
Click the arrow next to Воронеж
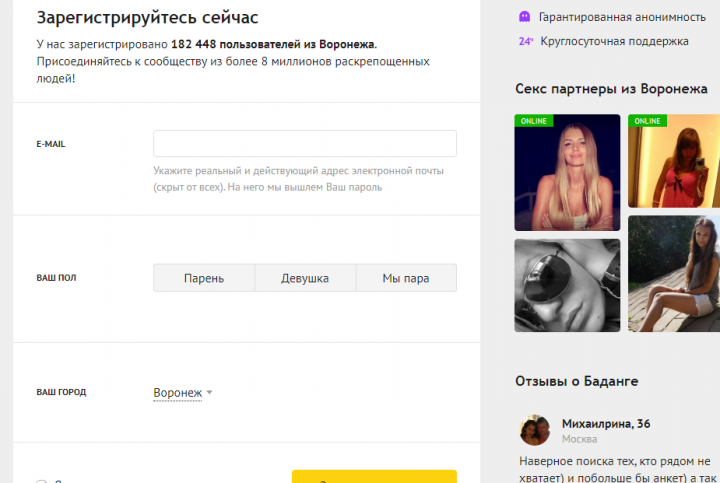[x=210, y=393]
